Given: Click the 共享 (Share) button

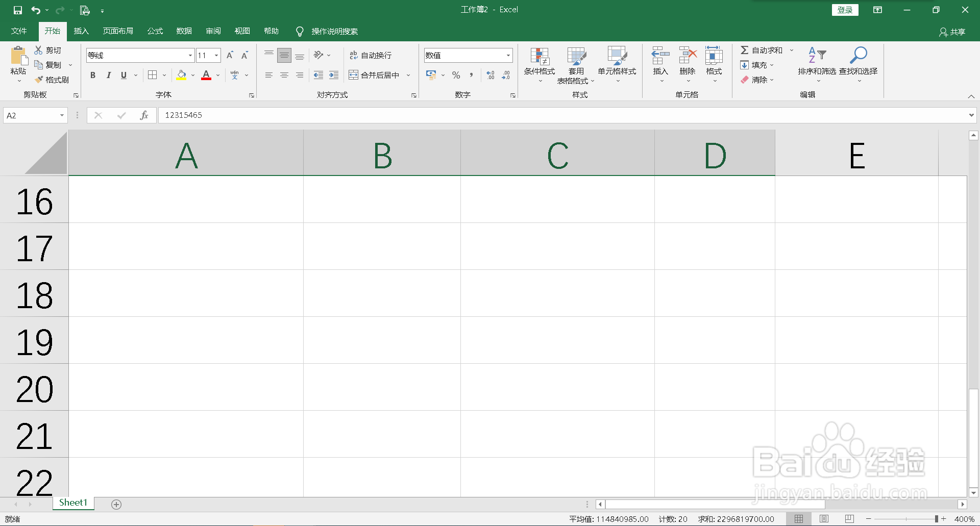Looking at the screenshot, I should tap(952, 32).
